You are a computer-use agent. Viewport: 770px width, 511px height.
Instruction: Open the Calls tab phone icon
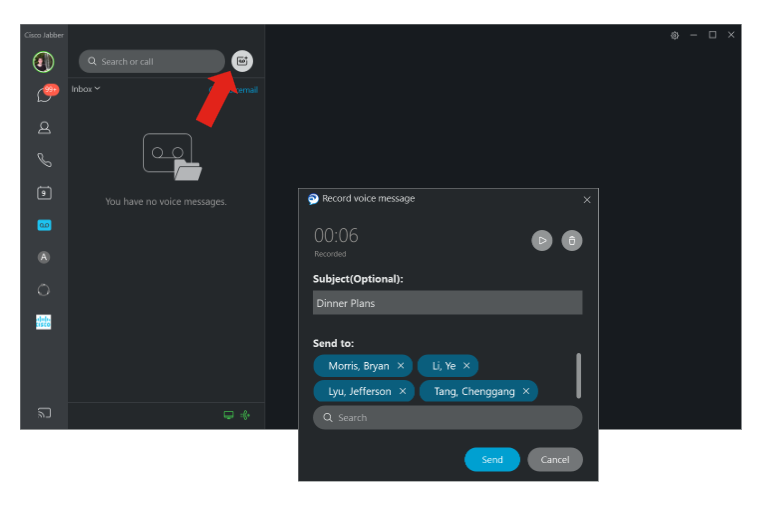pos(44,160)
